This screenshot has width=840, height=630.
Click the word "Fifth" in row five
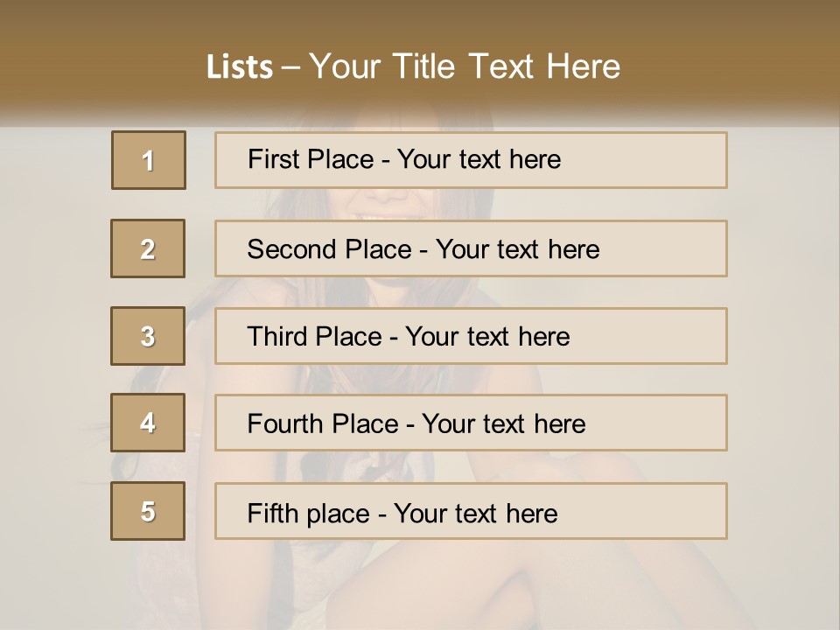[x=271, y=513]
